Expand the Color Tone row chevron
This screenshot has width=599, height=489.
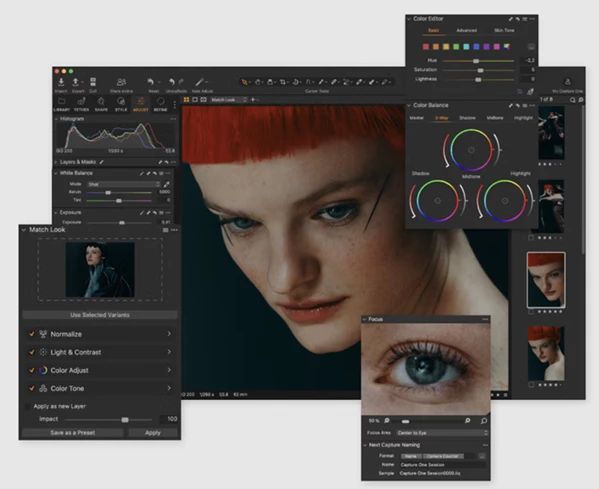pyautogui.click(x=169, y=388)
